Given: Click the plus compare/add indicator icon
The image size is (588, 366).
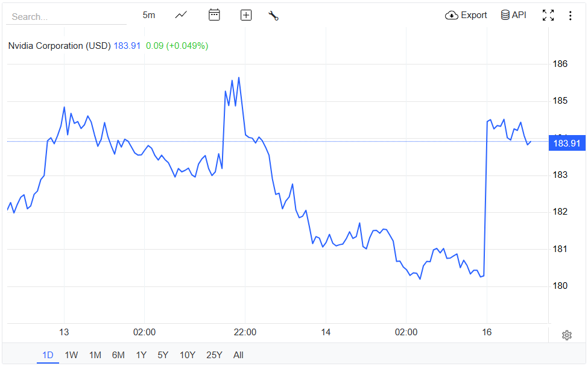Looking at the screenshot, I should point(246,15).
